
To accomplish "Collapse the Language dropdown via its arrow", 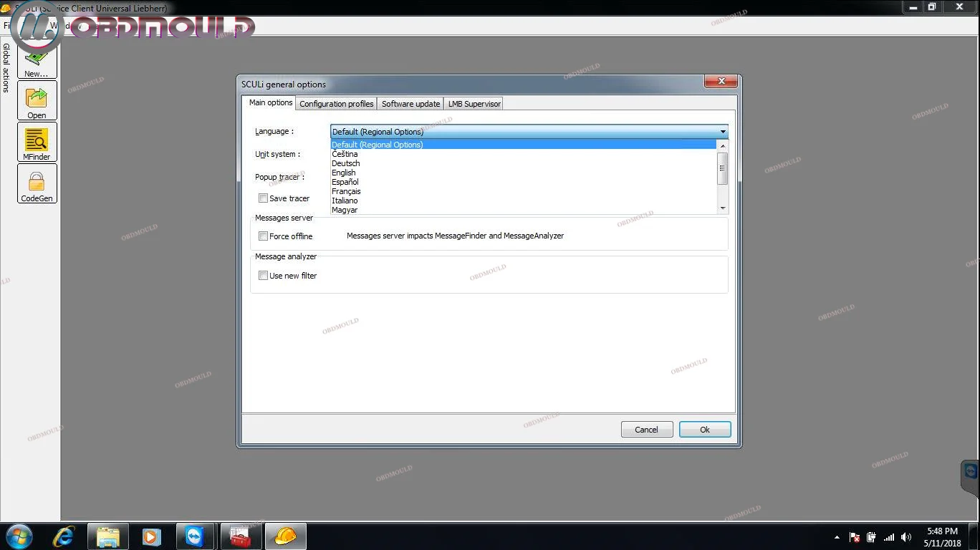I will [722, 132].
